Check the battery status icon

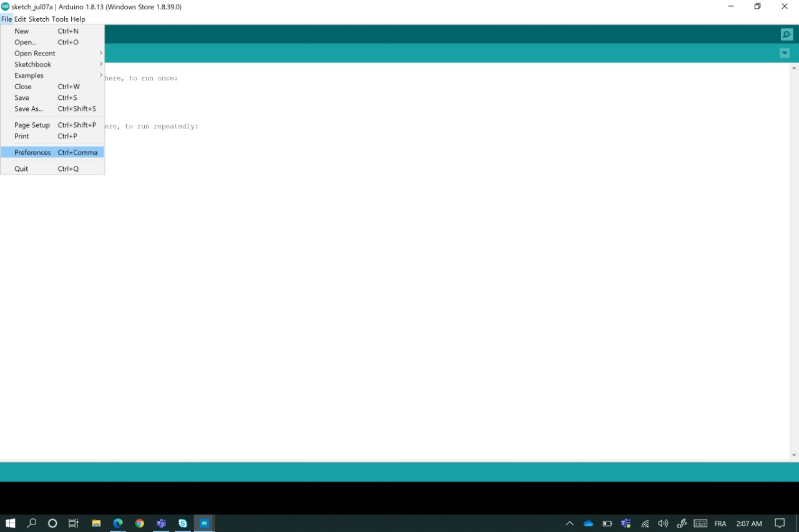click(607, 523)
